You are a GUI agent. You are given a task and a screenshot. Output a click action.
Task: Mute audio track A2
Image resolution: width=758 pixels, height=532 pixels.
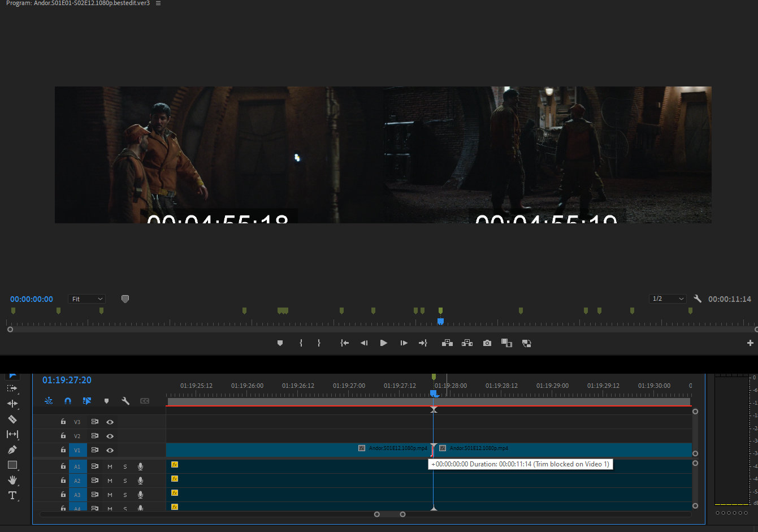point(110,481)
